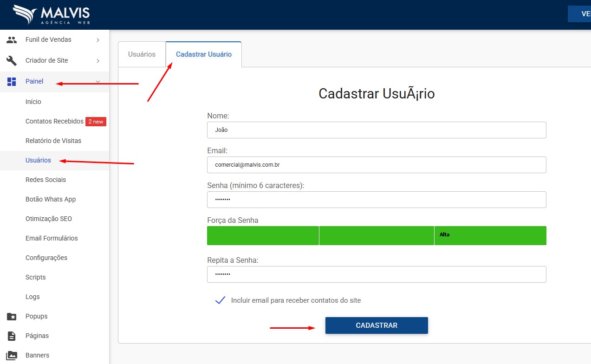
Task: Click the green password strength bar
Action: click(x=376, y=235)
